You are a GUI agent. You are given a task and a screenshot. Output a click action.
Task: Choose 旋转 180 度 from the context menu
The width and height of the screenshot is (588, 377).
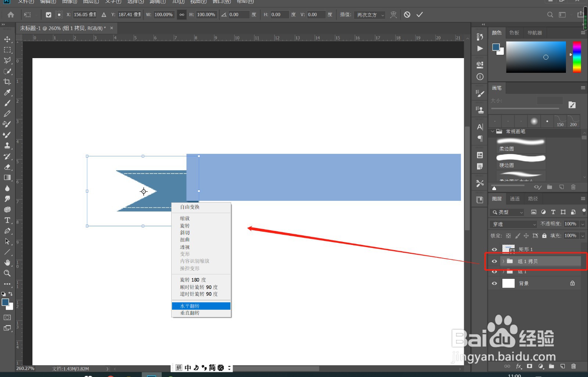pos(201,280)
